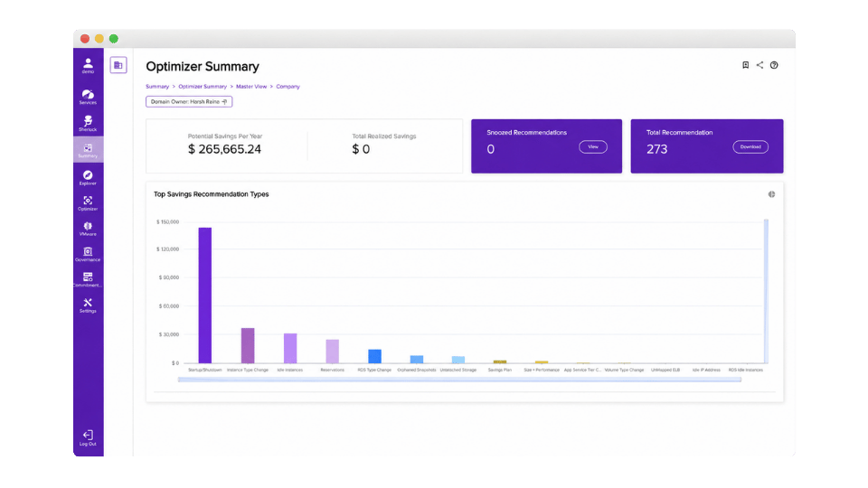Click the Log Out icon
Viewport: 868px width, 488px height.
pos(88,437)
